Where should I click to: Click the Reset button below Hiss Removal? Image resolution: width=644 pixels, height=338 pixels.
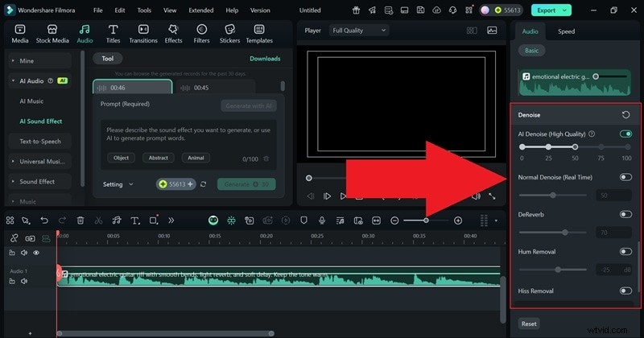pos(529,324)
